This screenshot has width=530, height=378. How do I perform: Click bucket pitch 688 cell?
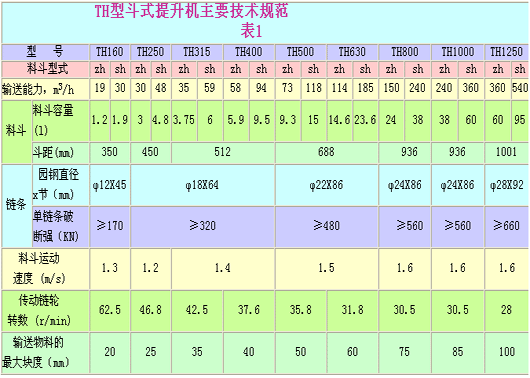326,152
